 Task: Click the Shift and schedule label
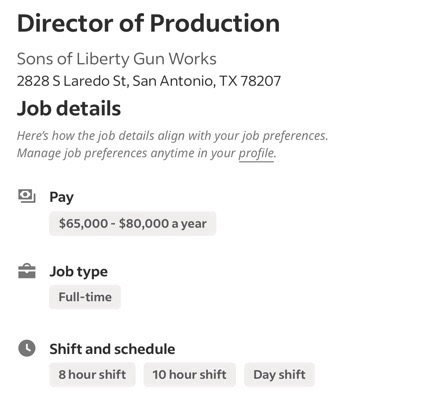(112, 349)
